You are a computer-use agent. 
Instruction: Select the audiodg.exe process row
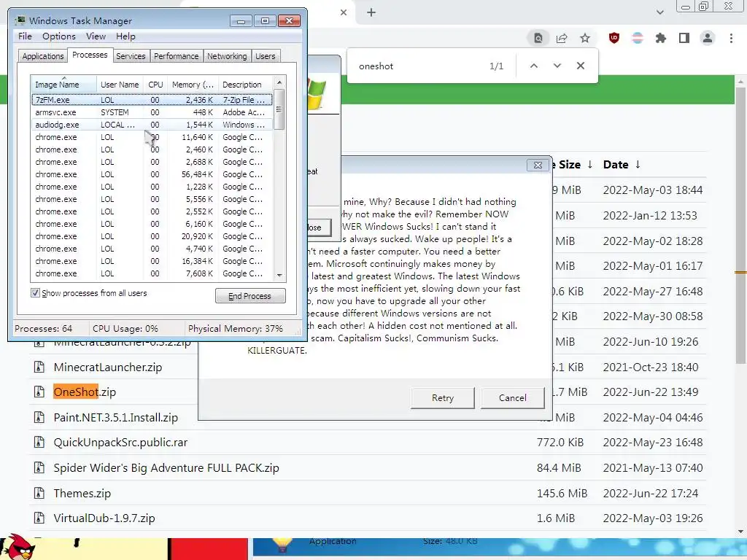[152, 125]
